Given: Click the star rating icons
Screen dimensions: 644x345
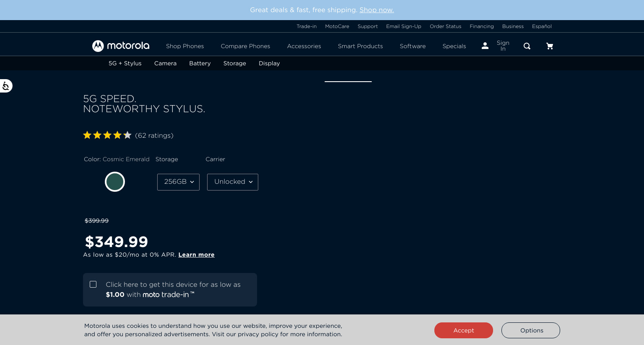Looking at the screenshot, I should click(107, 135).
